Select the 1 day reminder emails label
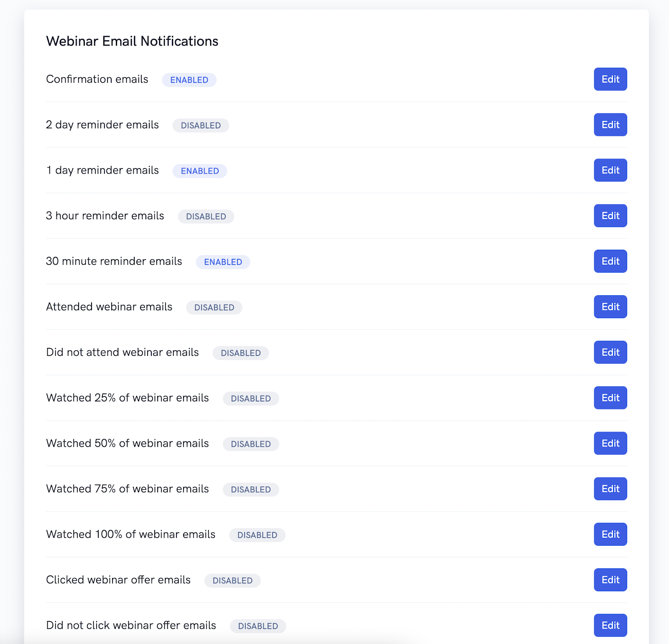Viewport: 669px width, 644px height. click(x=102, y=171)
